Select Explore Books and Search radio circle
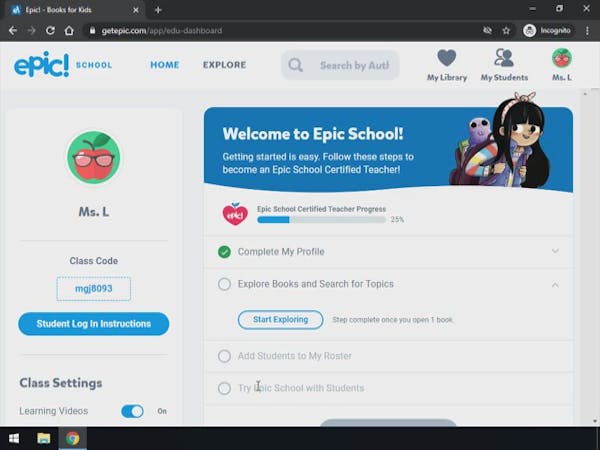Screen dimensions: 600x450 [224, 284]
